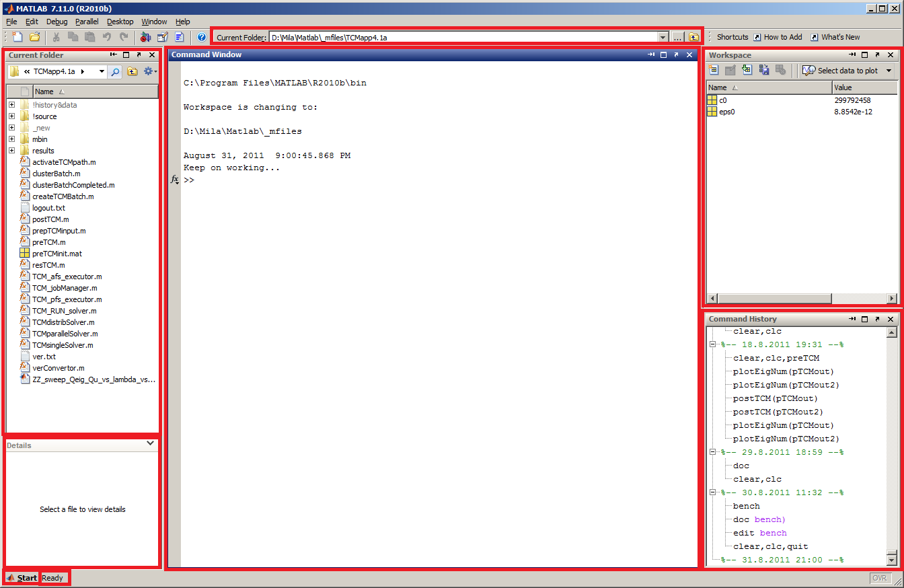Click the Undo arrow icon
Viewport: 904px width, 588px height.
[x=106, y=37]
